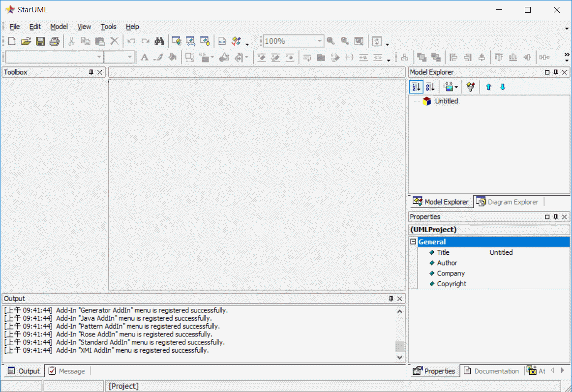Close the Properties panel
572x392 pixels.
[x=564, y=216]
